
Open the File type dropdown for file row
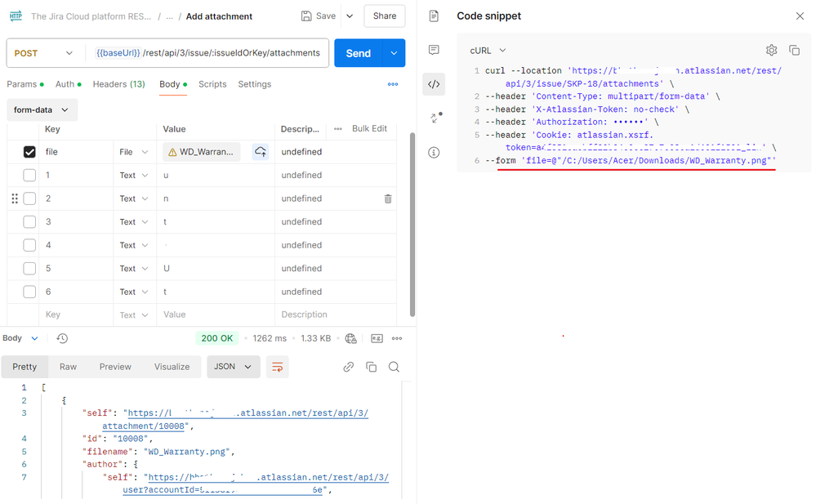(134, 152)
